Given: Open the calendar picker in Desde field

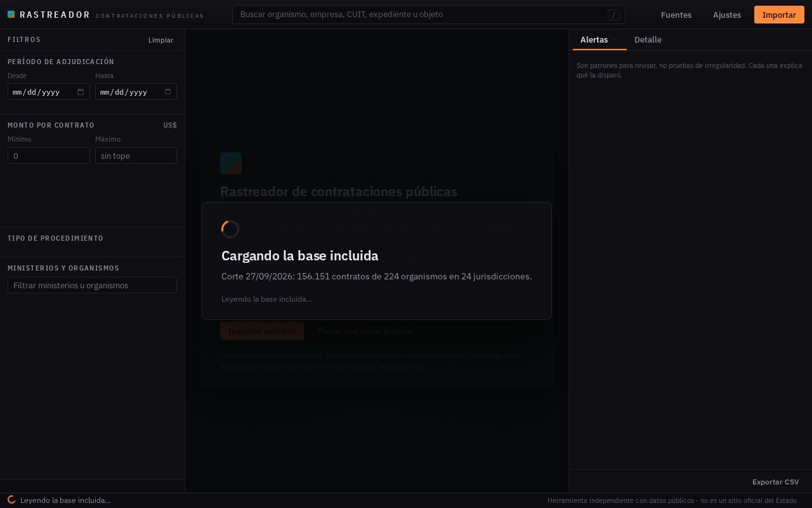Looking at the screenshot, I should click(81, 92).
